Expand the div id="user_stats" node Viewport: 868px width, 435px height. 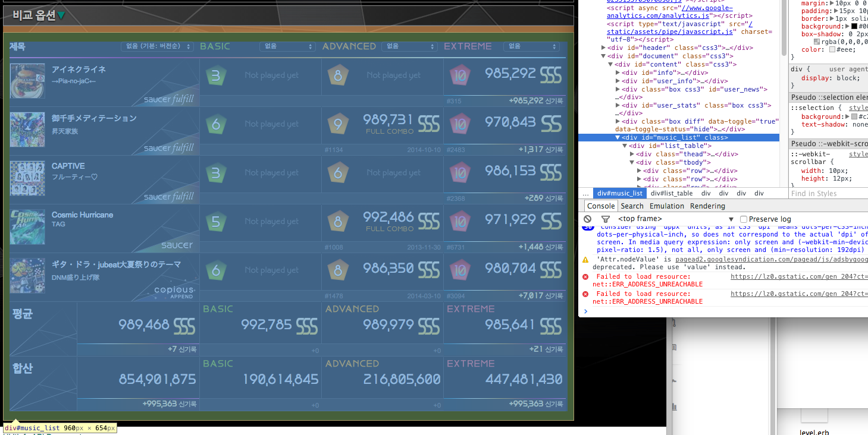click(618, 105)
